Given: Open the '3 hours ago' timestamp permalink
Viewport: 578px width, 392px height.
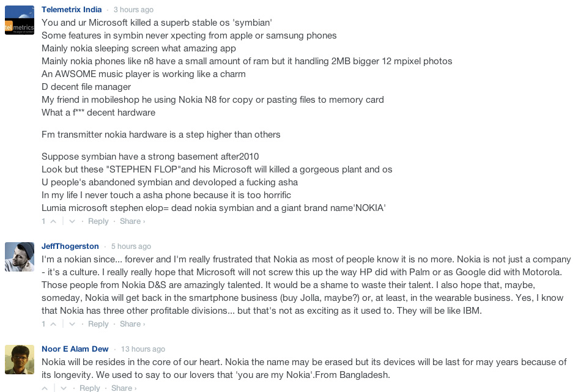Looking at the screenshot, I should click(x=133, y=10).
